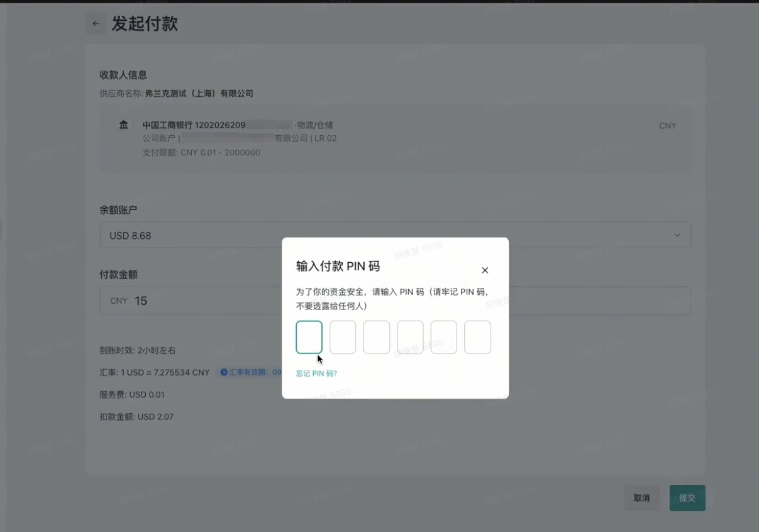
Task: Click the third PIN digit box
Action: pyautogui.click(x=376, y=337)
